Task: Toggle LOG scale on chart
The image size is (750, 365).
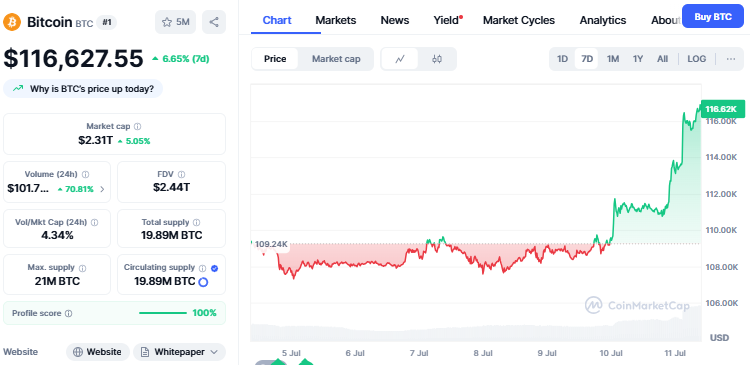Action: click(696, 59)
